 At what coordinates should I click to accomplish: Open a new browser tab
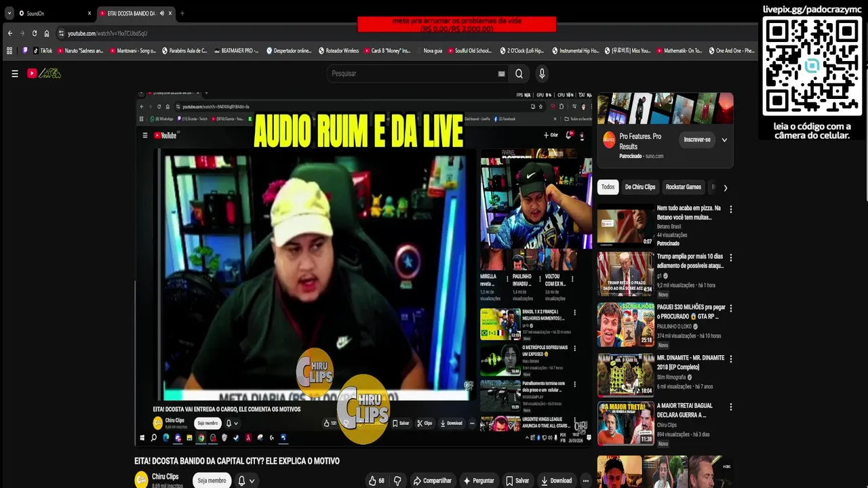pos(182,13)
